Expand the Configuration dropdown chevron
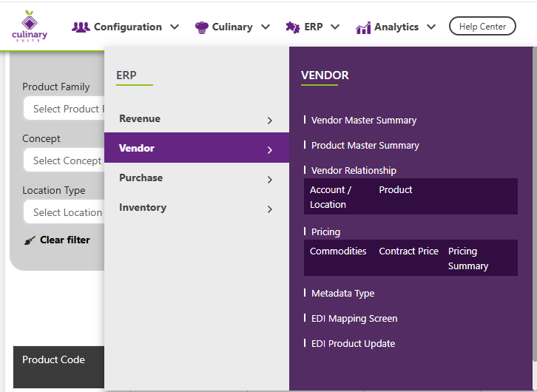Image resolution: width=537 pixels, height=392 pixels. pyautogui.click(x=175, y=27)
